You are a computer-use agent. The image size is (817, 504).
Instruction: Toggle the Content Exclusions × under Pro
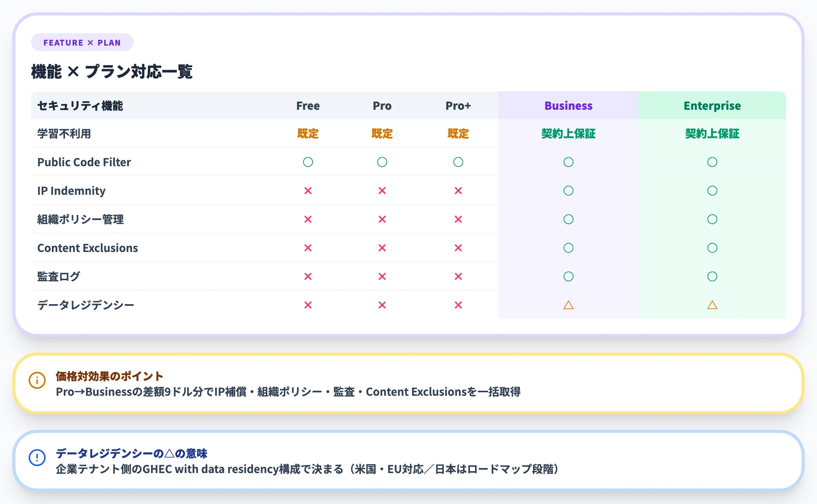tap(382, 248)
